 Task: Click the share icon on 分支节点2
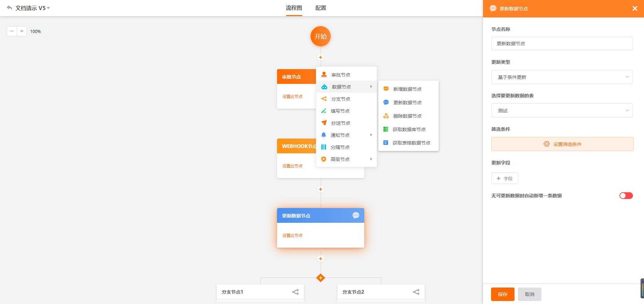[416, 292]
